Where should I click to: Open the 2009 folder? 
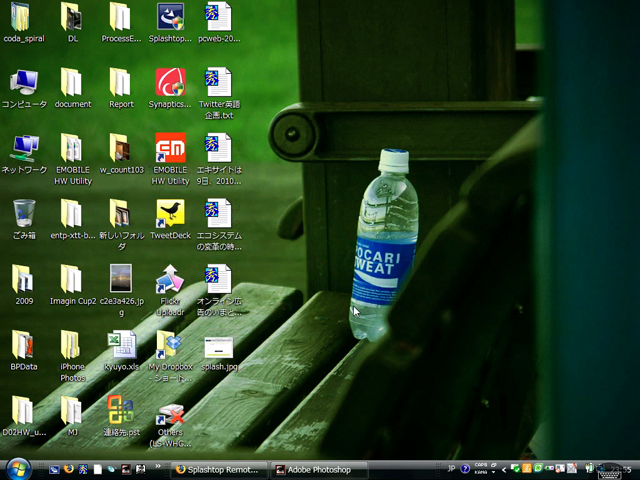click(x=23, y=279)
